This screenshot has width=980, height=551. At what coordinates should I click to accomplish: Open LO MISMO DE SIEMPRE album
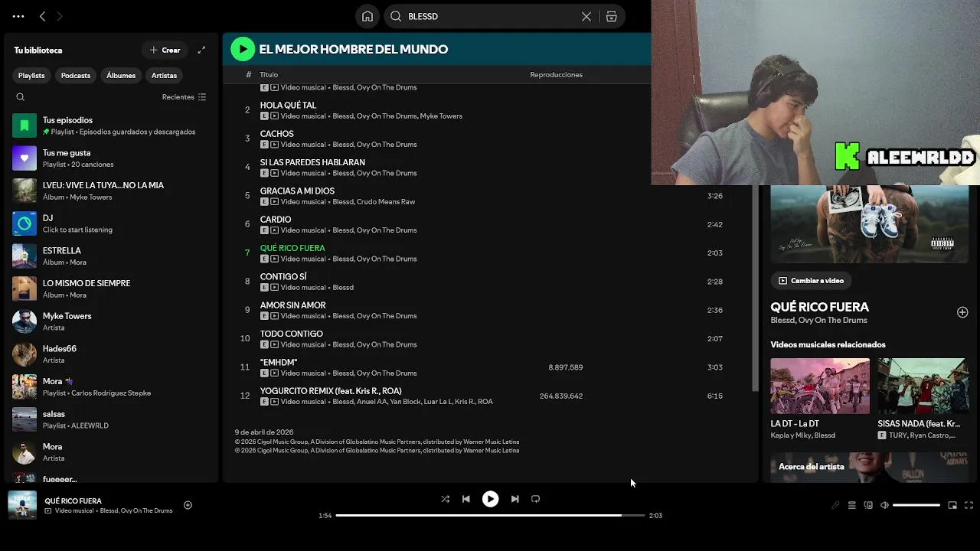[111, 289]
